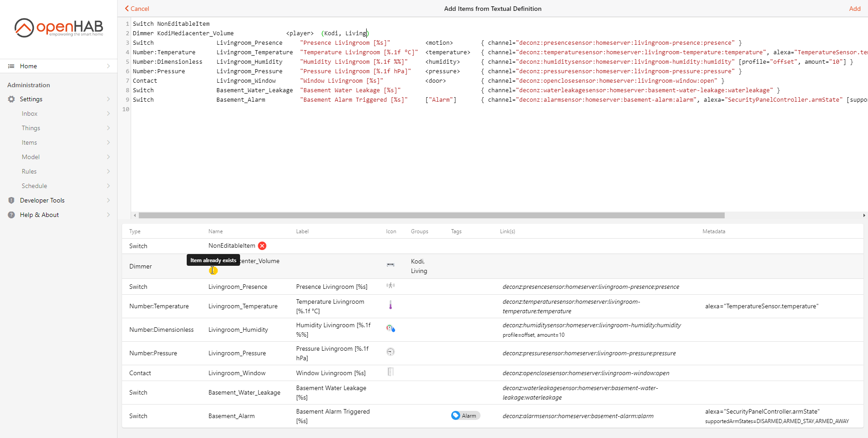Click Add to create the items
This screenshot has width=868, height=438.
pyautogui.click(x=854, y=9)
